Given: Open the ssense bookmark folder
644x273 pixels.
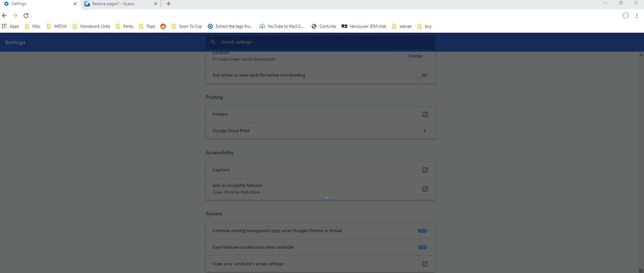Looking at the screenshot, I should pos(402,26).
